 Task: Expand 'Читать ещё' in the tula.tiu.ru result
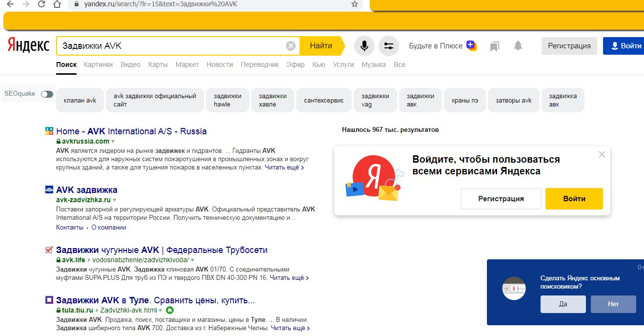290,328
